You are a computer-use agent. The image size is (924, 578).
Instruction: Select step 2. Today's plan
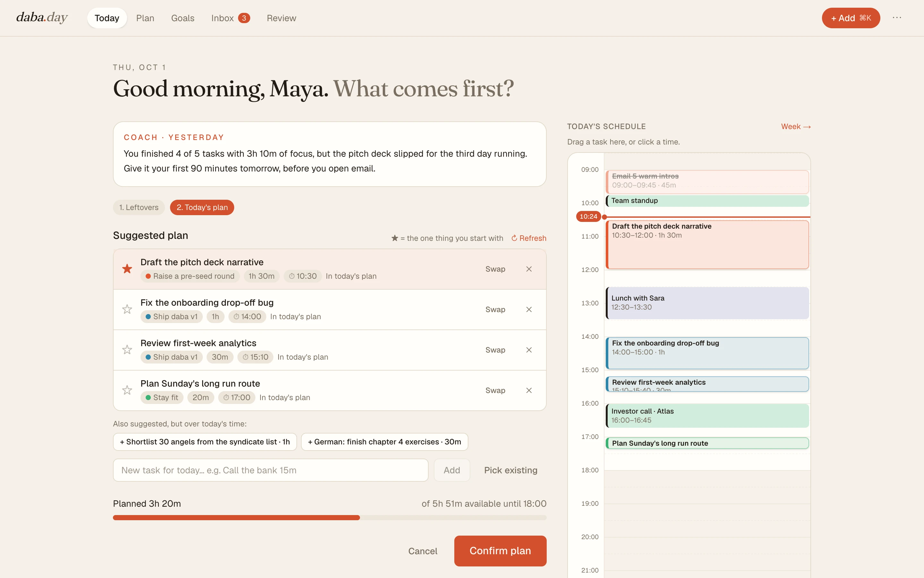pyautogui.click(x=202, y=207)
